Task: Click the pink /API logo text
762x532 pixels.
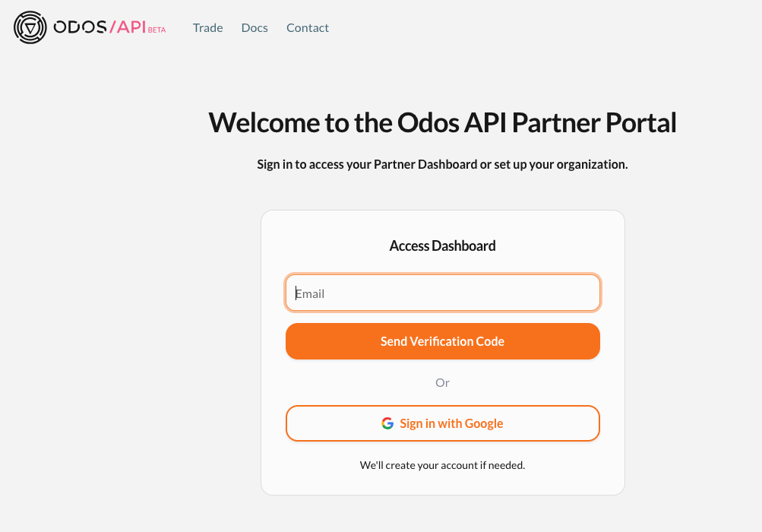Action: tap(126, 27)
